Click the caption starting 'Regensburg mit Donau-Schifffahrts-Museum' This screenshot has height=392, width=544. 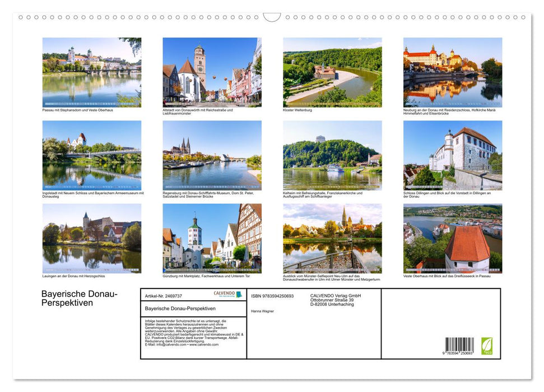click(x=208, y=195)
